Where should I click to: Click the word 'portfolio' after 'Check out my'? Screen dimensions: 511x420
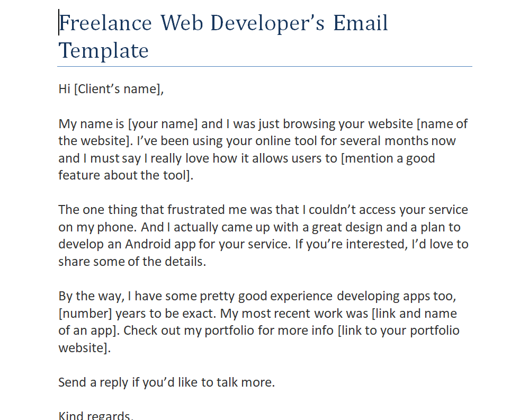[229, 330]
